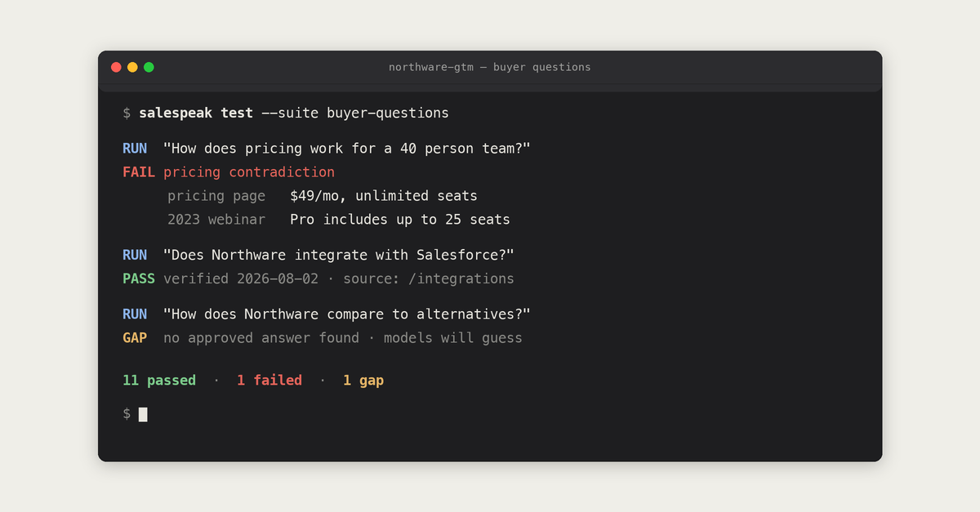980x512 pixels.
Task: Click 'source: /integrations' path text
Action: [429, 278]
